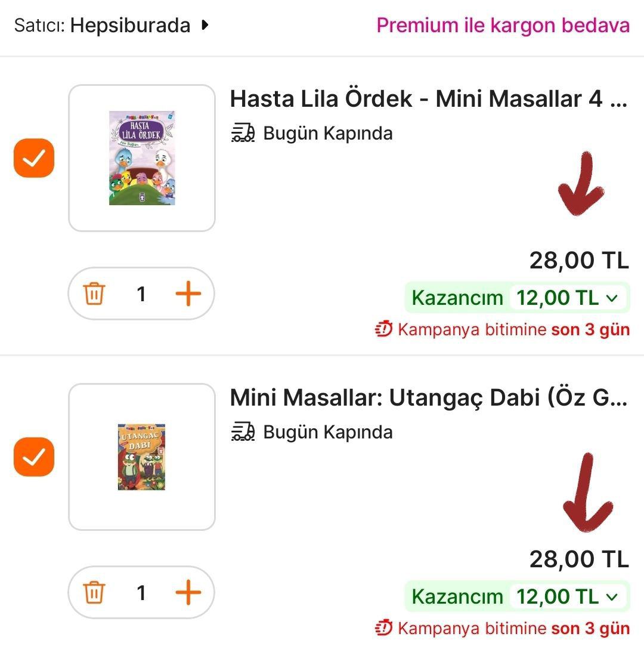Viewport: 644px width, 649px height.
Task: Click delivery truck icon for Utangaç Dabi
Action: [243, 432]
